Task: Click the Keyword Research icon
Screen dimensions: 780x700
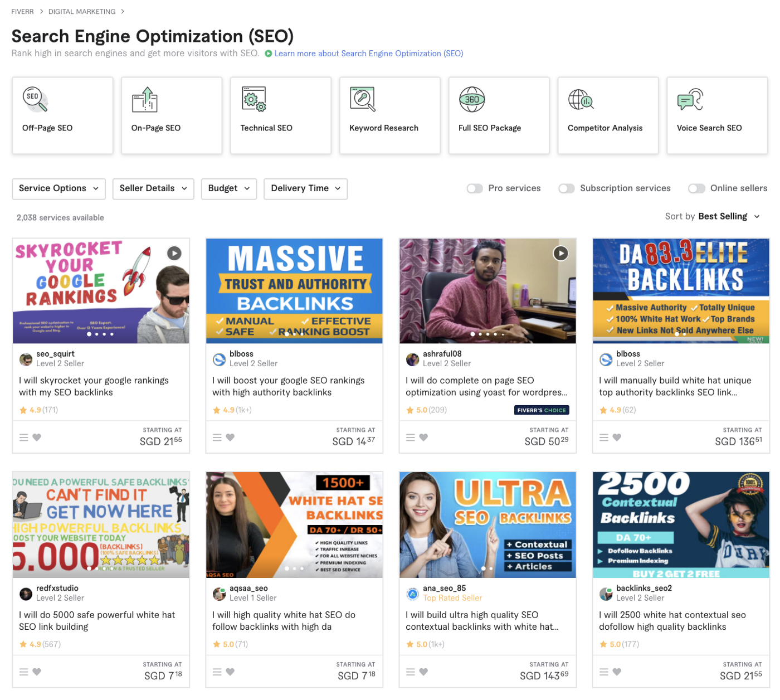Action: pyautogui.click(x=363, y=99)
